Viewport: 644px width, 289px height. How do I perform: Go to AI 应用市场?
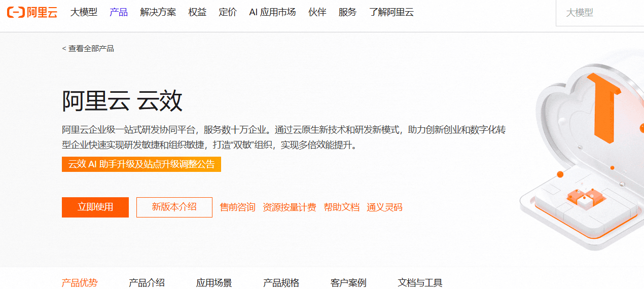(272, 12)
